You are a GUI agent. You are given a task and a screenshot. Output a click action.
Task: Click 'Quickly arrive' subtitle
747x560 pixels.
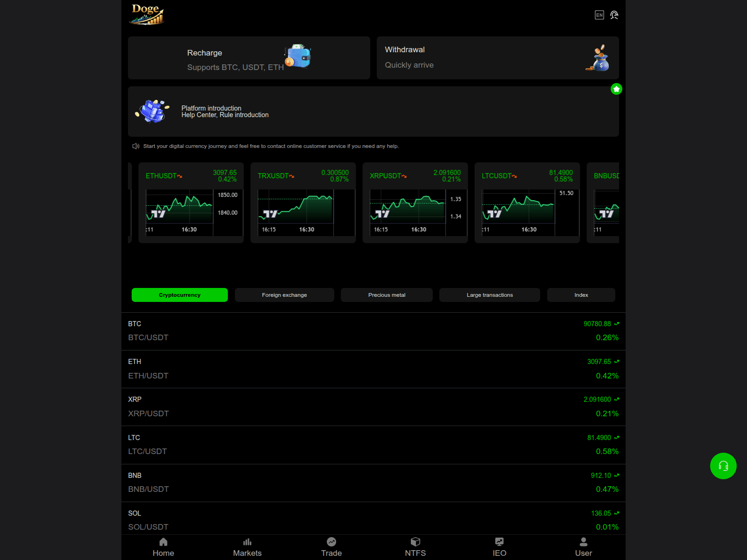click(x=409, y=65)
